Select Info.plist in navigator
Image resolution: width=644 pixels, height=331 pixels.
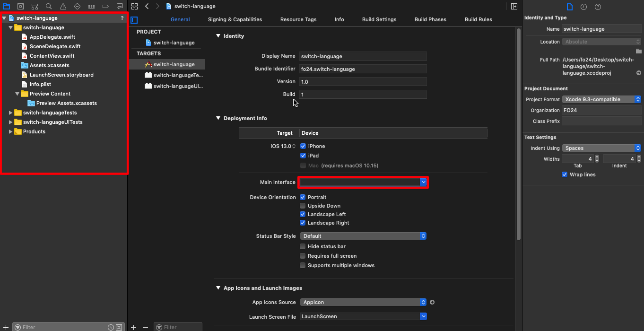pyautogui.click(x=40, y=84)
